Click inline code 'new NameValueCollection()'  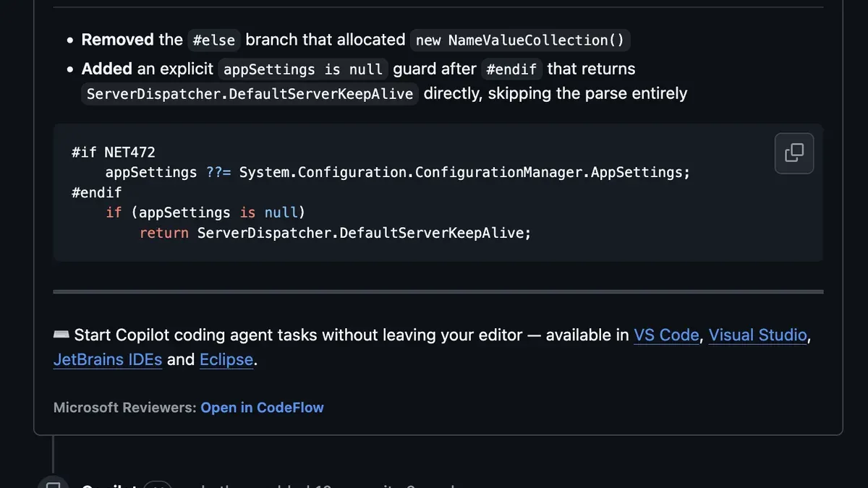pyautogui.click(x=520, y=40)
